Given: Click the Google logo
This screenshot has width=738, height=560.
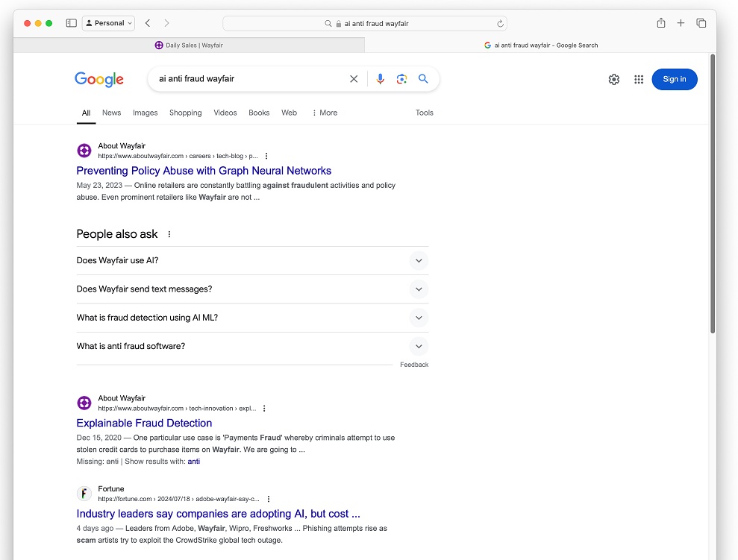Looking at the screenshot, I should tap(98, 79).
